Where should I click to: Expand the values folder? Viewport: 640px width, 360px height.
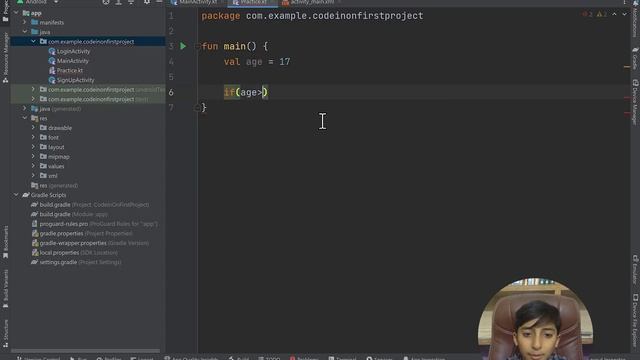pyautogui.click(x=33, y=166)
